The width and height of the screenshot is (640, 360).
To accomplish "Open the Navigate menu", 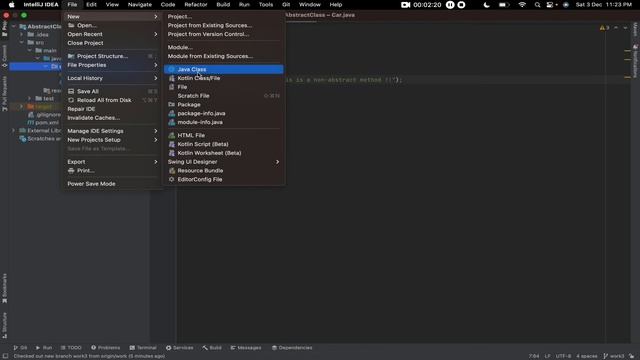I will (x=140, y=4).
